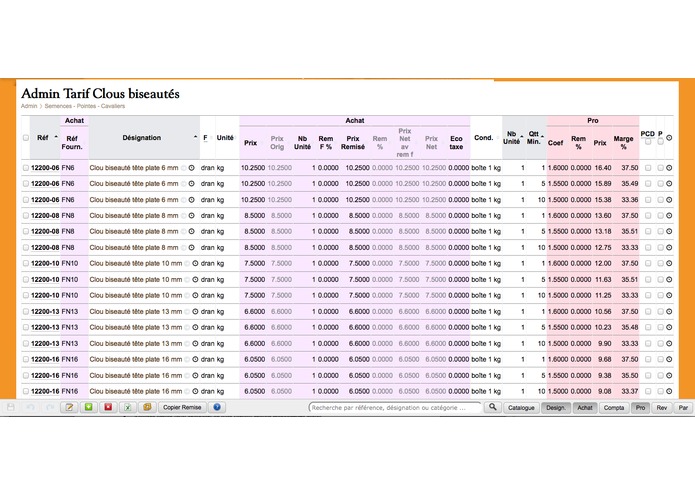Tick the PCD header checkbox
The image size is (695, 494).
pos(648,142)
